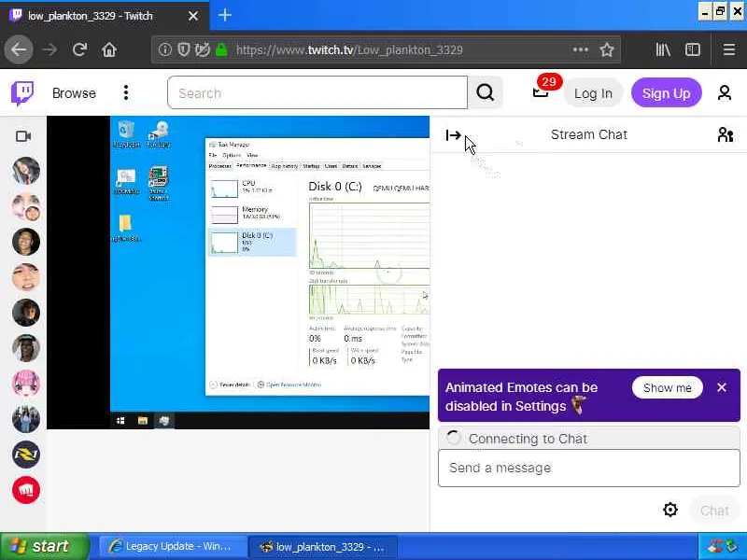Image resolution: width=747 pixels, height=560 pixels.
Task: Bookmark this page with the star icon
Action: [x=606, y=49]
